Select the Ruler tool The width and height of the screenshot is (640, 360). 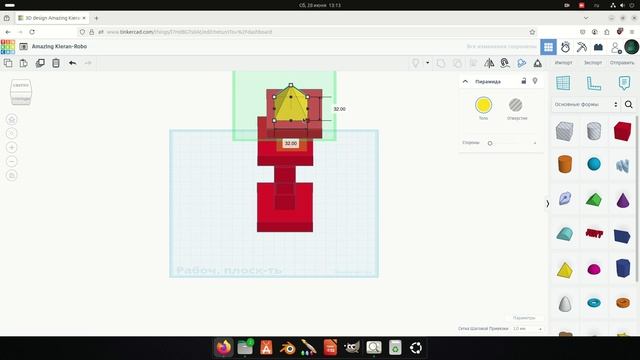[x=594, y=83]
